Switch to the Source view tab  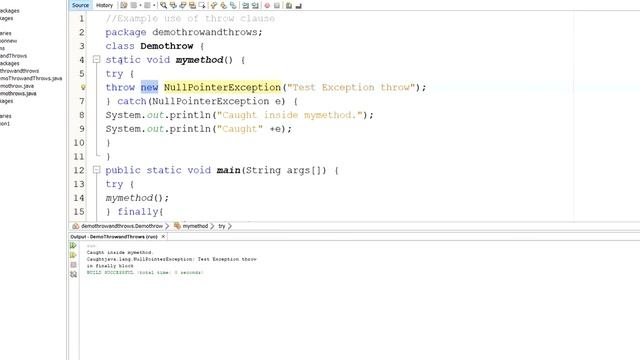click(x=80, y=5)
